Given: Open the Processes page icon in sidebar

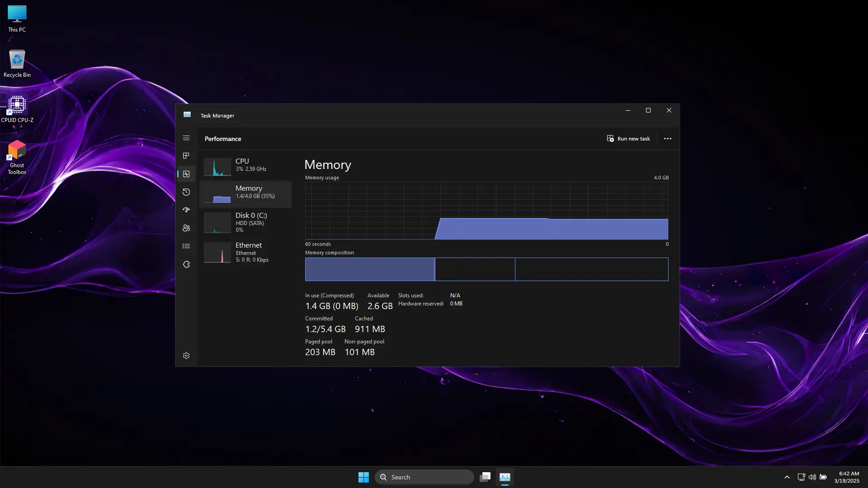Looking at the screenshot, I should click(186, 156).
